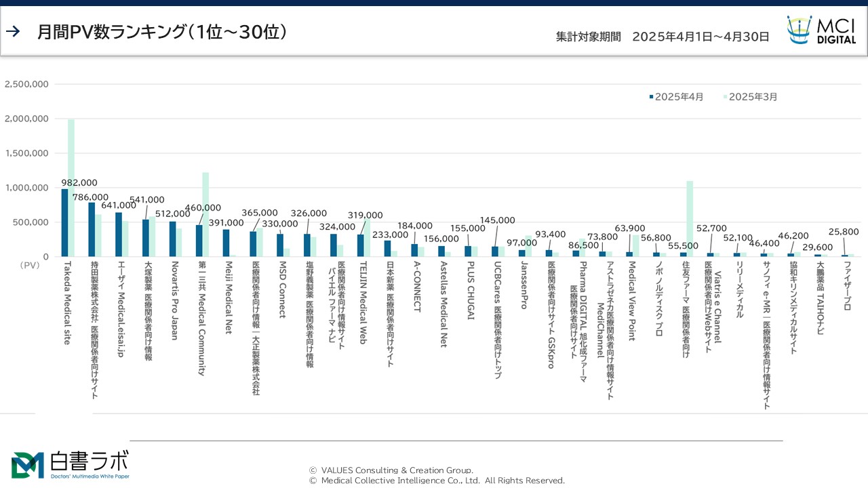Screen dimensions: 868x488
Task: Click the TEIJIN Medical Web axis label
Action: (x=362, y=302)
